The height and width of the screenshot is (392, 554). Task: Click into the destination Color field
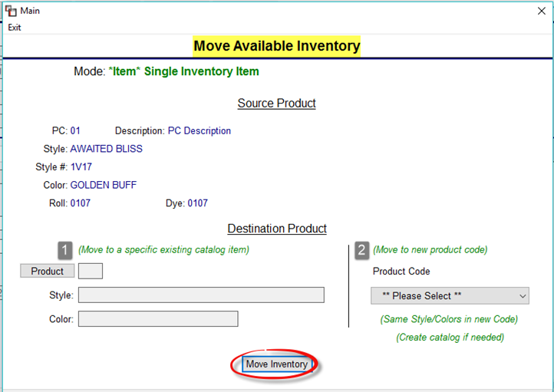tap(158, 319)
